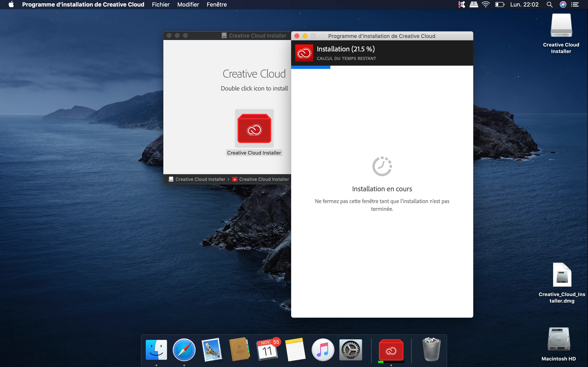Open Finder from the Dock
Image resolution: width=588 pixels, height=367 pixels.
point(156,350)
